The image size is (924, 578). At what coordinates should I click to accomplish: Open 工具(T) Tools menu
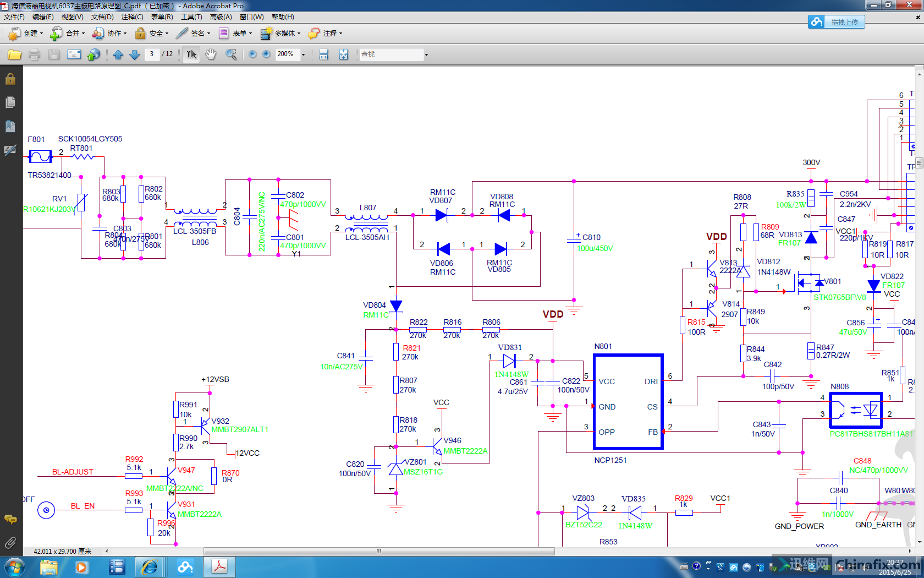[x=191, y=17]
